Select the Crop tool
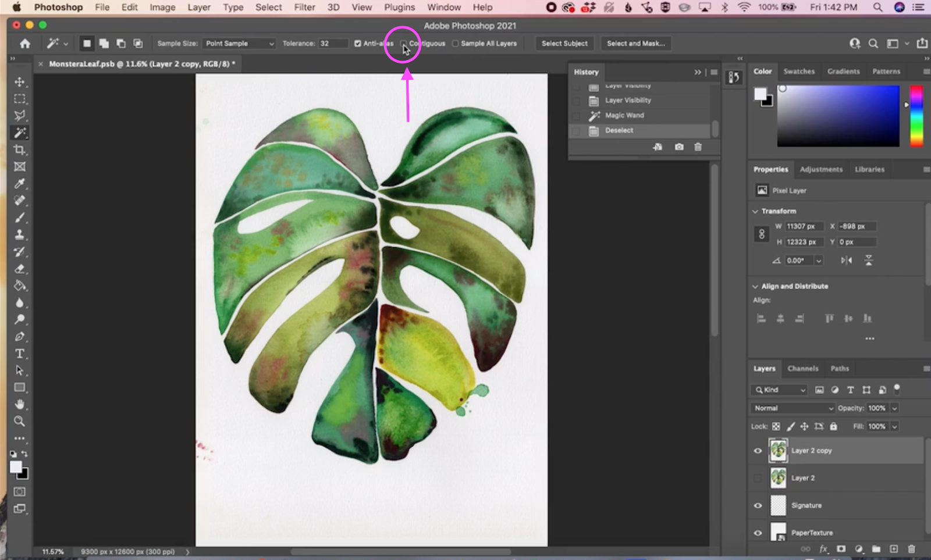 20,149
